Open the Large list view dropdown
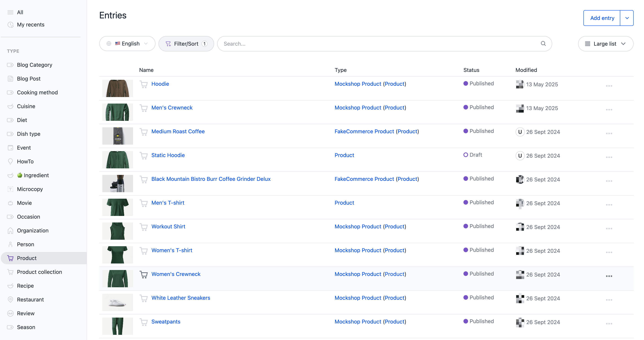Viewport: 644px width, 340px height. (605, 44)
